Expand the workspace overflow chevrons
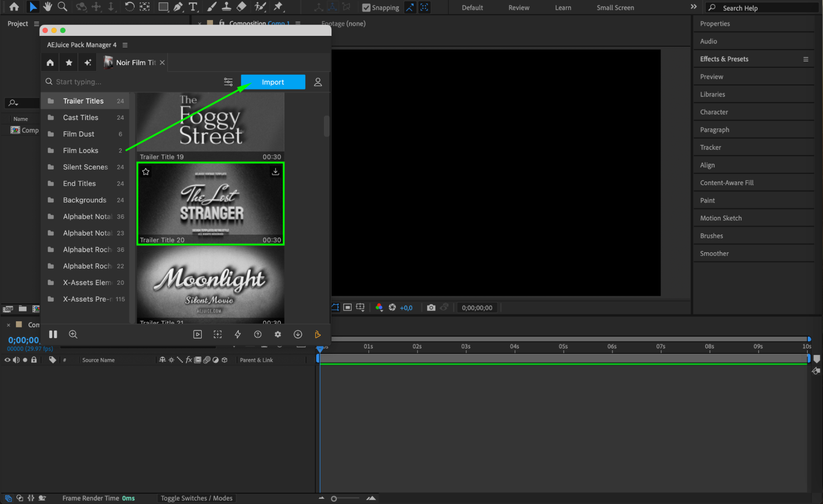 tap(693, 7)
